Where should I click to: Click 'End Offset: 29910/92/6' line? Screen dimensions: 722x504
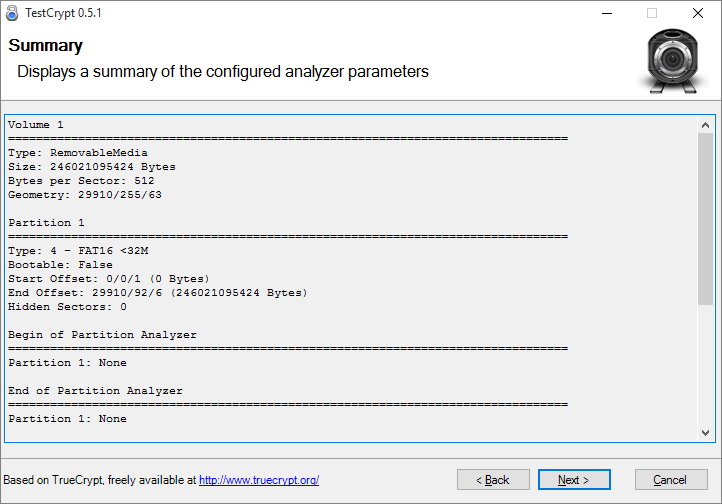click(x=157, y=293)
